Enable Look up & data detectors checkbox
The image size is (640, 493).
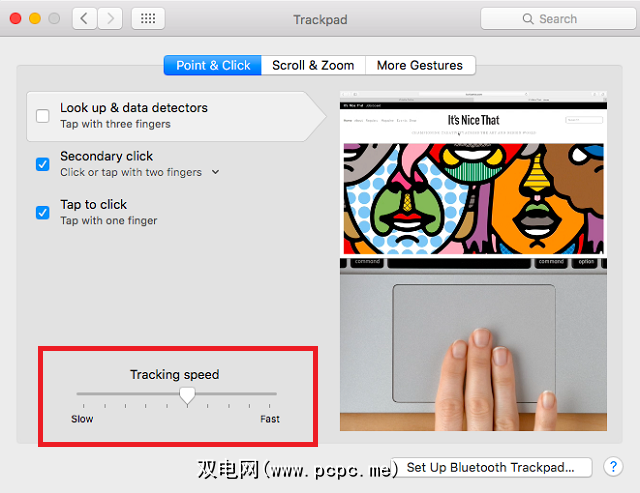[x=42, y=116]
